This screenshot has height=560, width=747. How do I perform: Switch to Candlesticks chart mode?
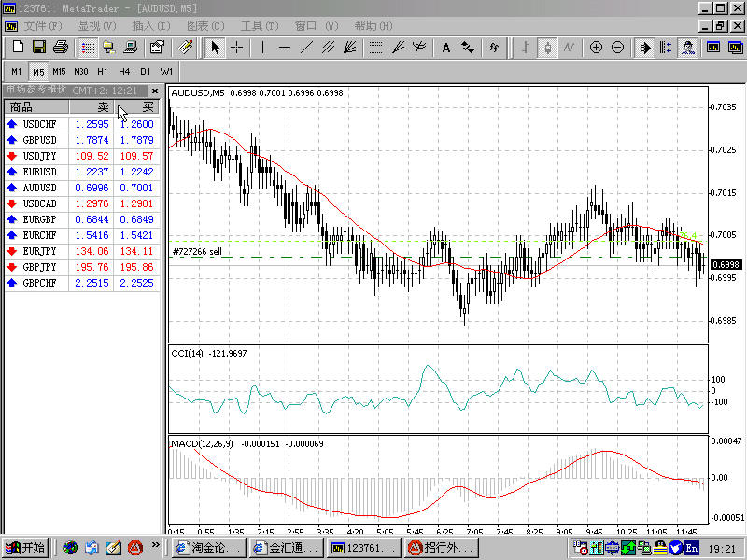click(x=547, y=48)
